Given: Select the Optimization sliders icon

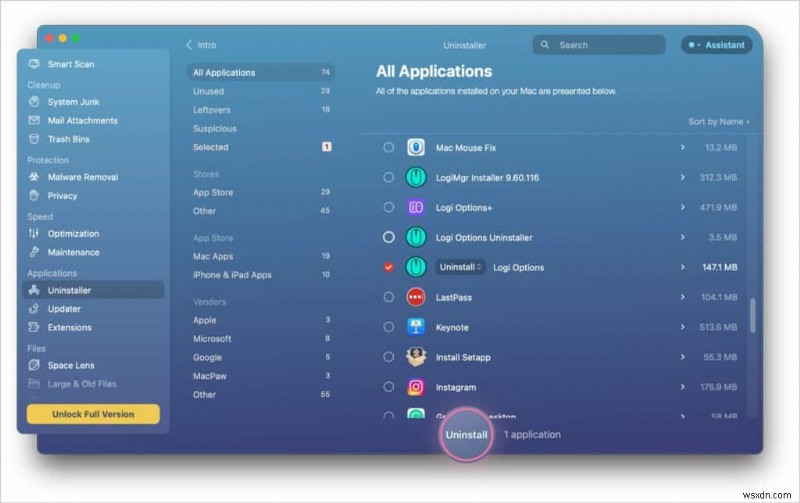Looking at the screenshot, I should [x=34, y=233].
